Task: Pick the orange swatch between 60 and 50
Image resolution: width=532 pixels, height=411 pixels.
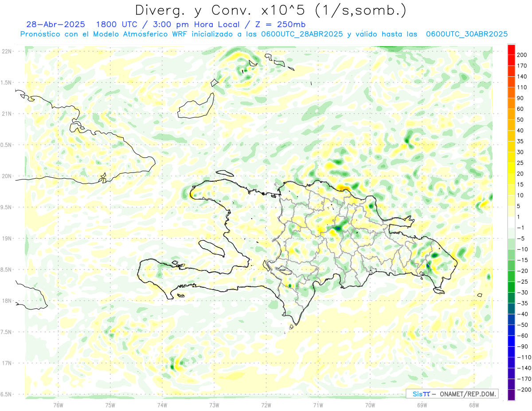Action: (511, 114)
